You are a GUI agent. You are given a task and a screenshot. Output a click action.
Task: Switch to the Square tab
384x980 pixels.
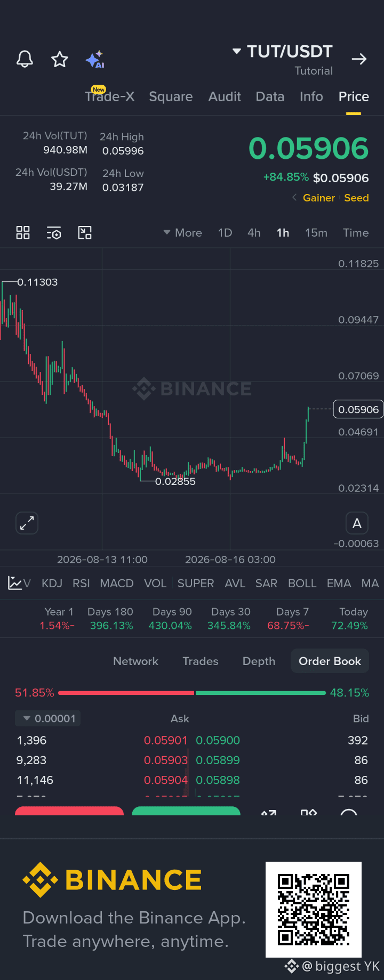pos(171,96)
